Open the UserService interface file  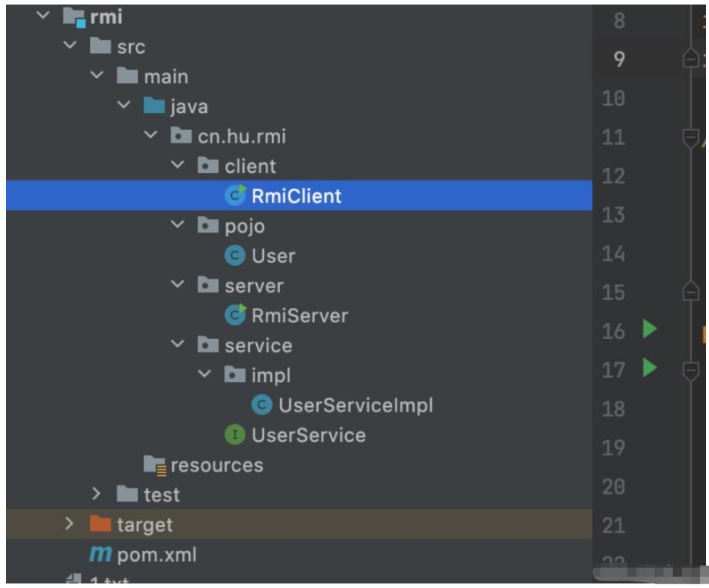pos(308,436)
